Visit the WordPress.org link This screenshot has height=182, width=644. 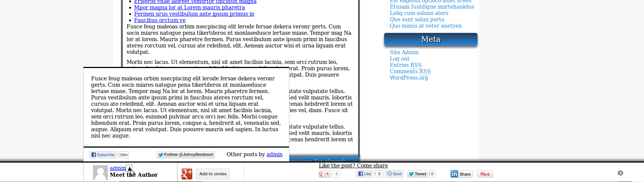pyautogui.click(x=409, y=78)
